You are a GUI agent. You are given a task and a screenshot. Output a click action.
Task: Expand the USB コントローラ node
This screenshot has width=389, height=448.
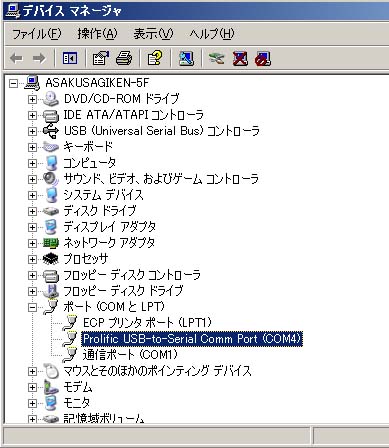[32, 131]
